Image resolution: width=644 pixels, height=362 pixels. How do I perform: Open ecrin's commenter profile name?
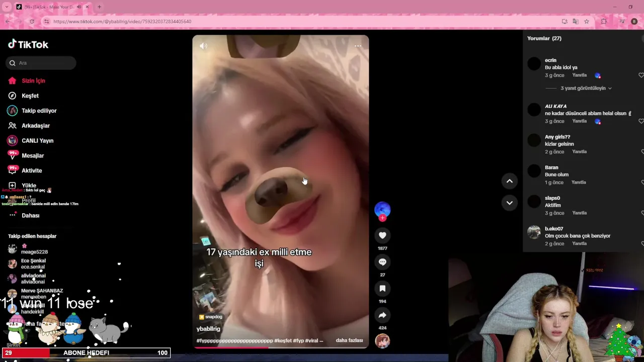click(x=550, y=60)
